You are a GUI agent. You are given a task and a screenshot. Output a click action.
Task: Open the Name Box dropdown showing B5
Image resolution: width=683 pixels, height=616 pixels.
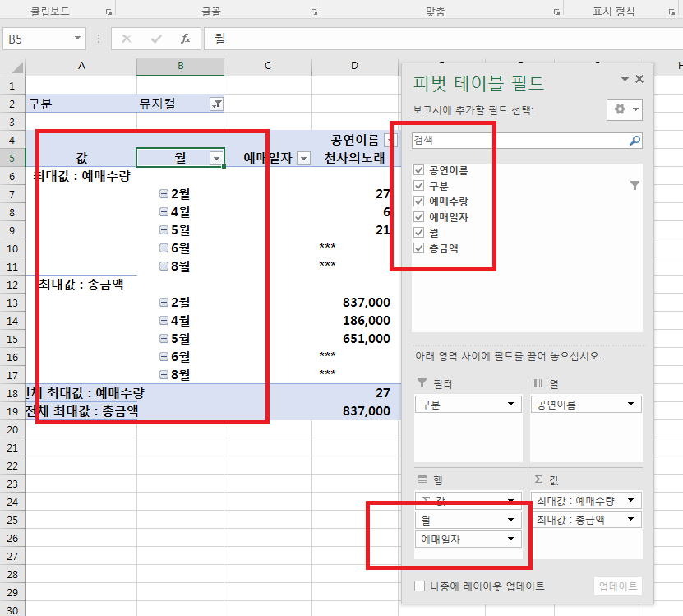[78, 39]
